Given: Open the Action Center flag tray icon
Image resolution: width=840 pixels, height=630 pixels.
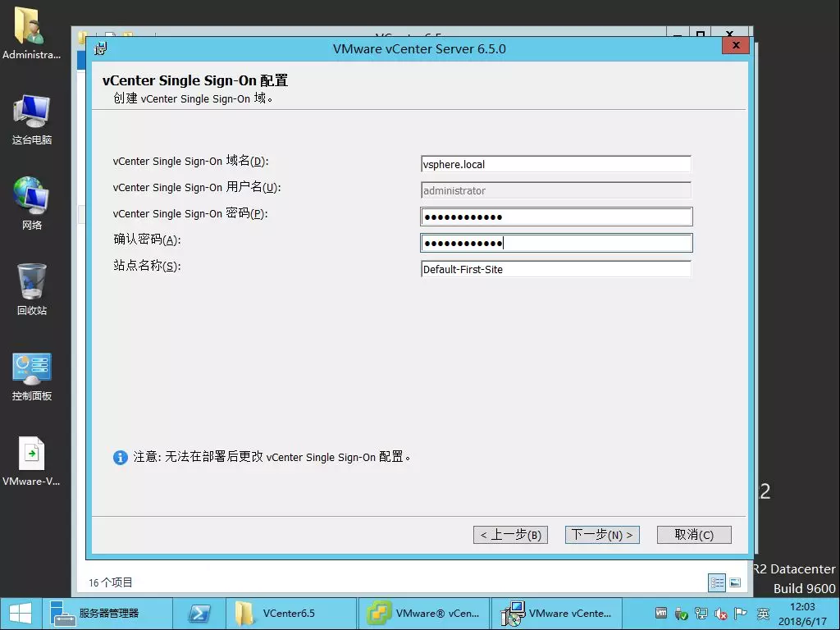Looking at the screenshot, I should (x=741, y=614).
